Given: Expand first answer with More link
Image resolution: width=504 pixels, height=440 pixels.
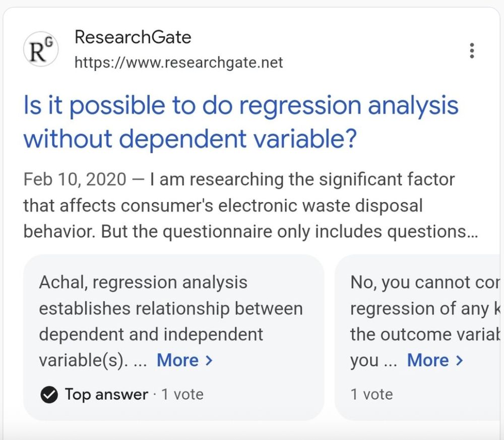Looking at the screenshot, I should 184,360.
